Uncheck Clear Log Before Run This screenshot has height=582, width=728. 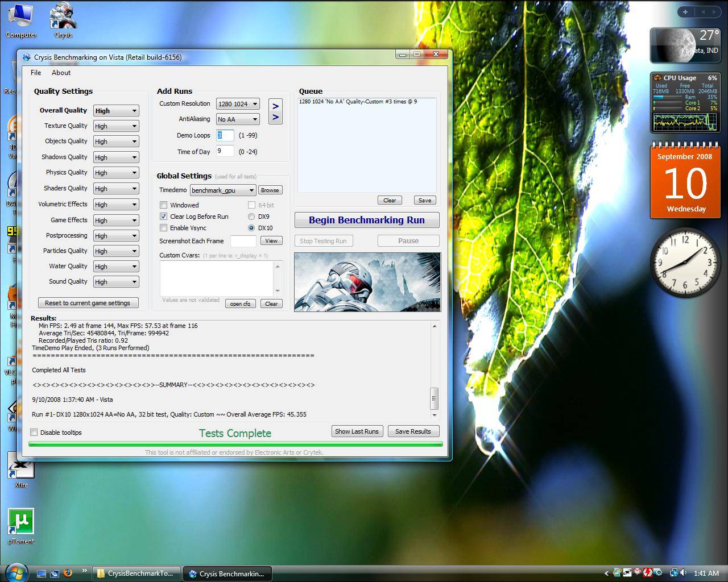164,217
